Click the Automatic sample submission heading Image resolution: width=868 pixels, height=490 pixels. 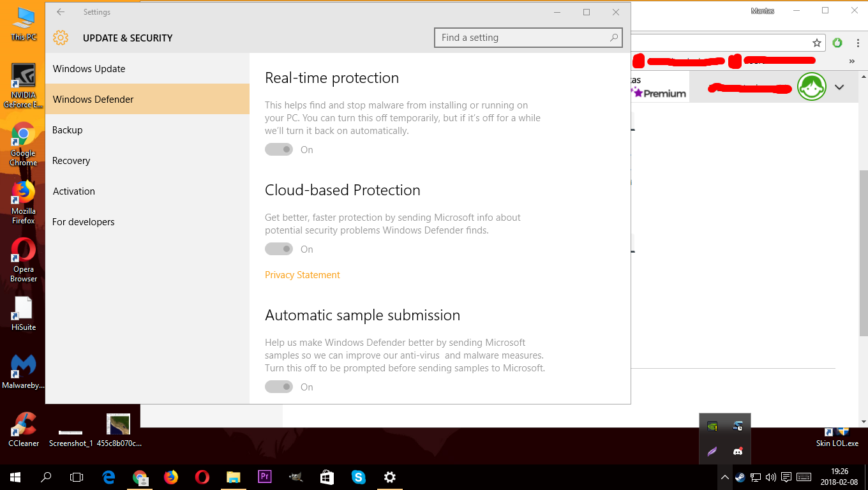click(x=363, y=315)
